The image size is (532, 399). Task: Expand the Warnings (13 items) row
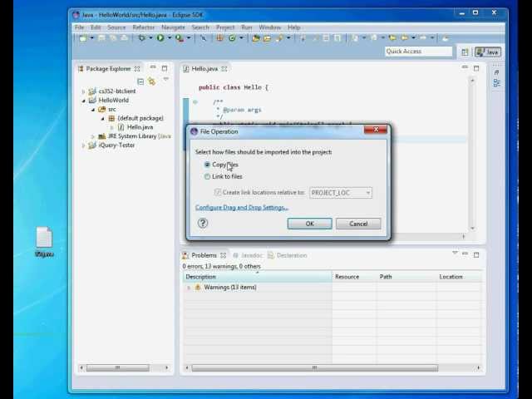pyautogui.click(x=189, y=288)
